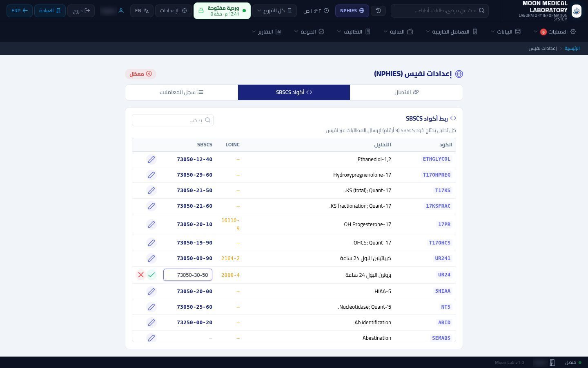Expand the التكاليف menu
The image size is (588, 368).
[x=354, y=31]
